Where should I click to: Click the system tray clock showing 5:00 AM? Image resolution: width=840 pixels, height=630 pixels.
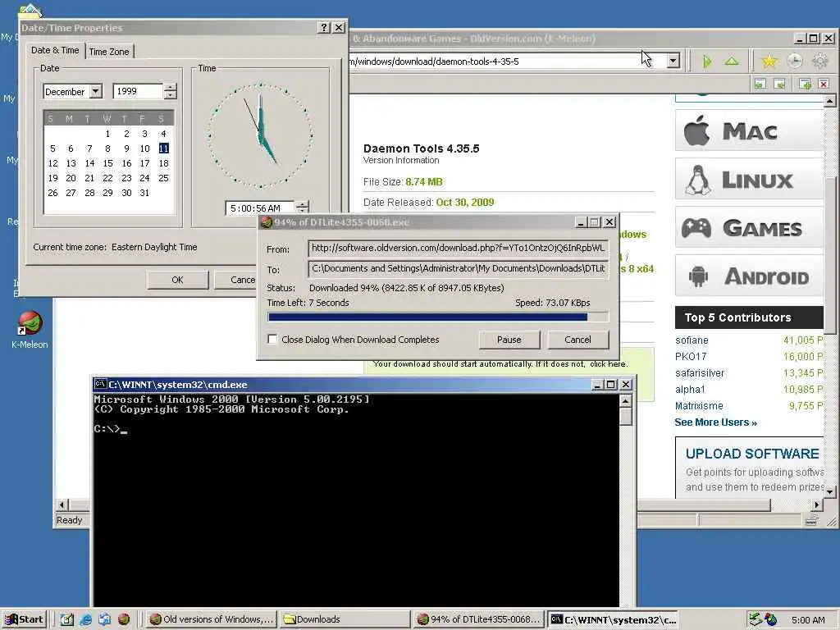[808, 620]
